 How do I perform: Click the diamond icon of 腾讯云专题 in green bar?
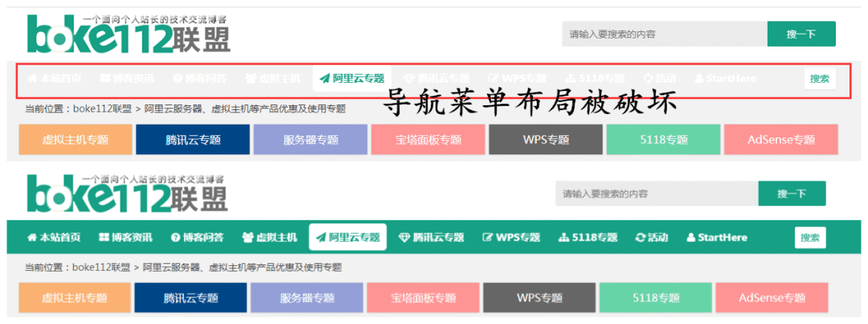tap(404, 238)
